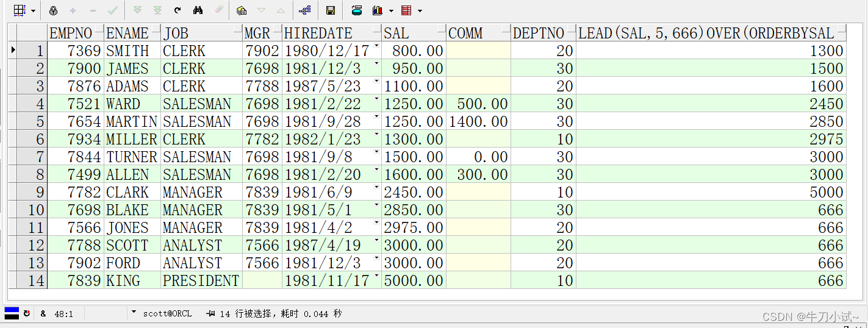The width and height of the screenshot is (868, 328).
Task: Click the empty MGR cell in KING row
Action: (x=262, y=280)
